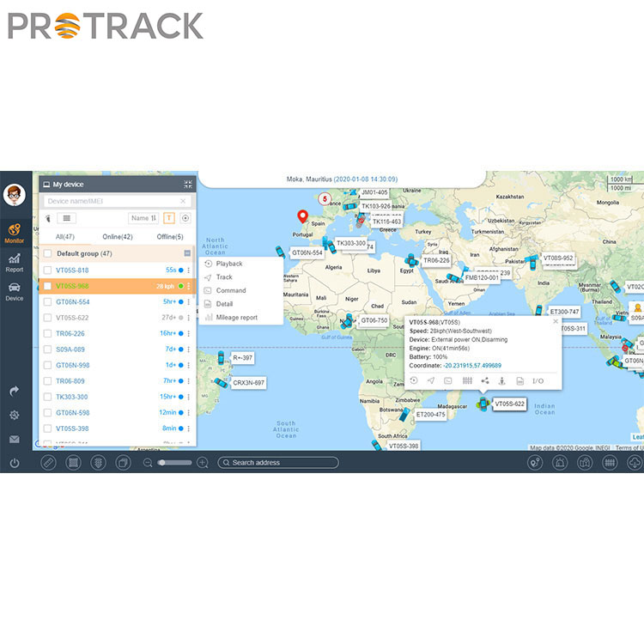644x644 pixels.
Task: Open the Device section in sidebar
Action: [x=15, y=292]
